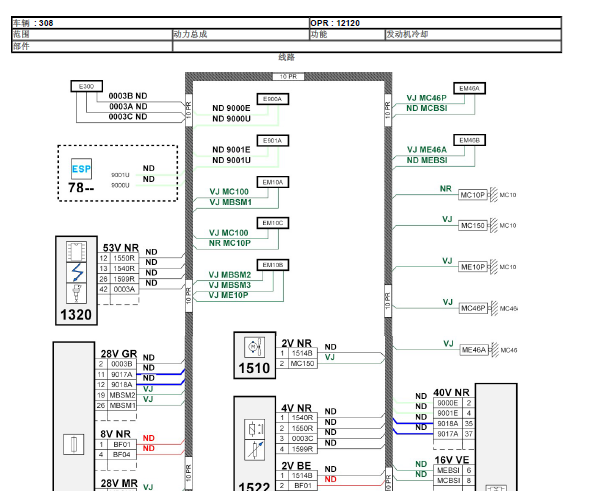This screenshot has width=594, height=491.
Task: Click the E300 splice box
Action: coord(87,86)
